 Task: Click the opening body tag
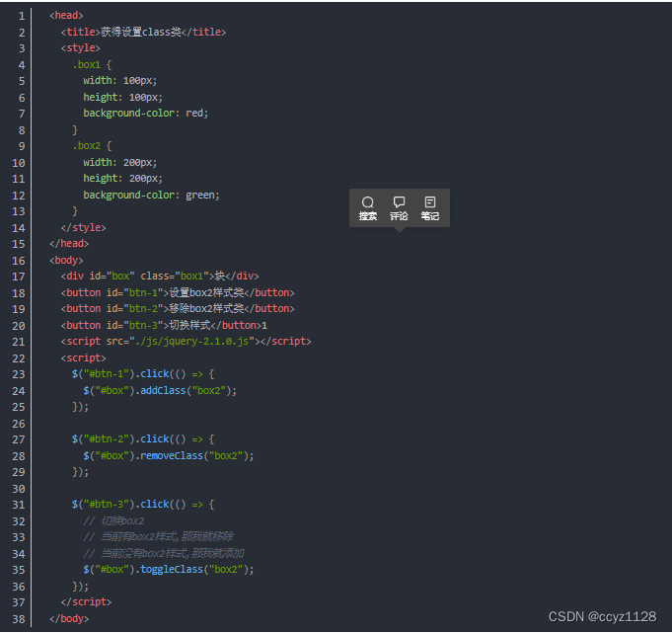click(66, 261)
